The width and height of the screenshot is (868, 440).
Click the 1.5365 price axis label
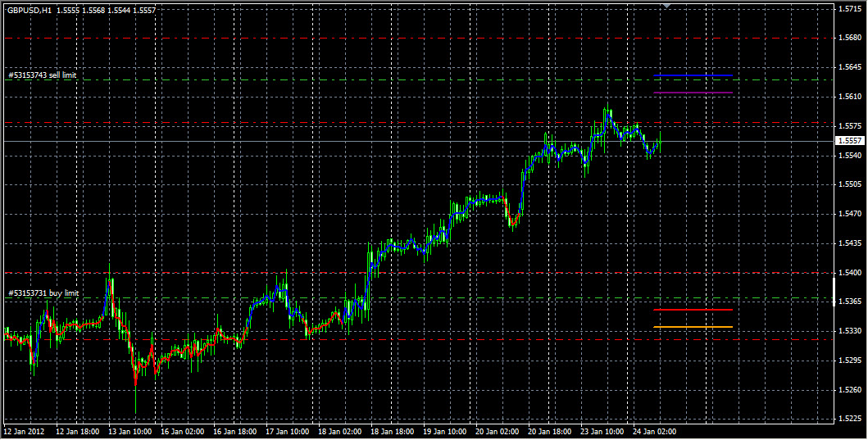850,302
